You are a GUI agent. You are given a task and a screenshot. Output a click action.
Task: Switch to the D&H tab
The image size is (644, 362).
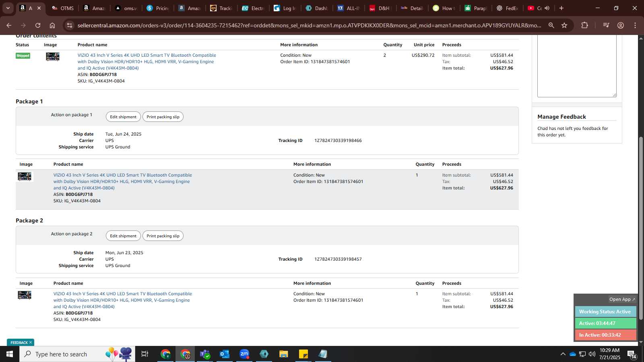[x=380, y=8]
